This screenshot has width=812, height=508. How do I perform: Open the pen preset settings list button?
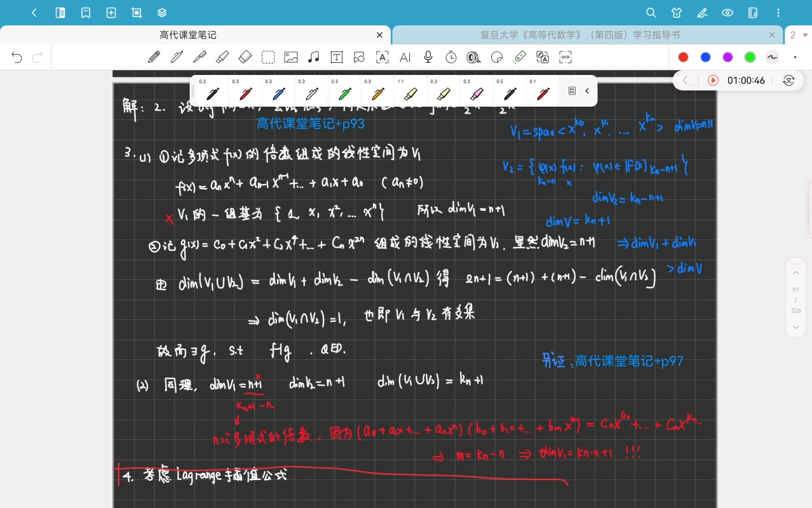tap(572, 91)
